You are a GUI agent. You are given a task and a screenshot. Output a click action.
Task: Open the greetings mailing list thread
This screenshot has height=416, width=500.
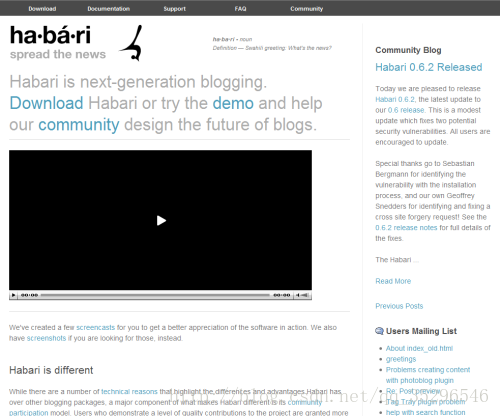coord(401,359)
